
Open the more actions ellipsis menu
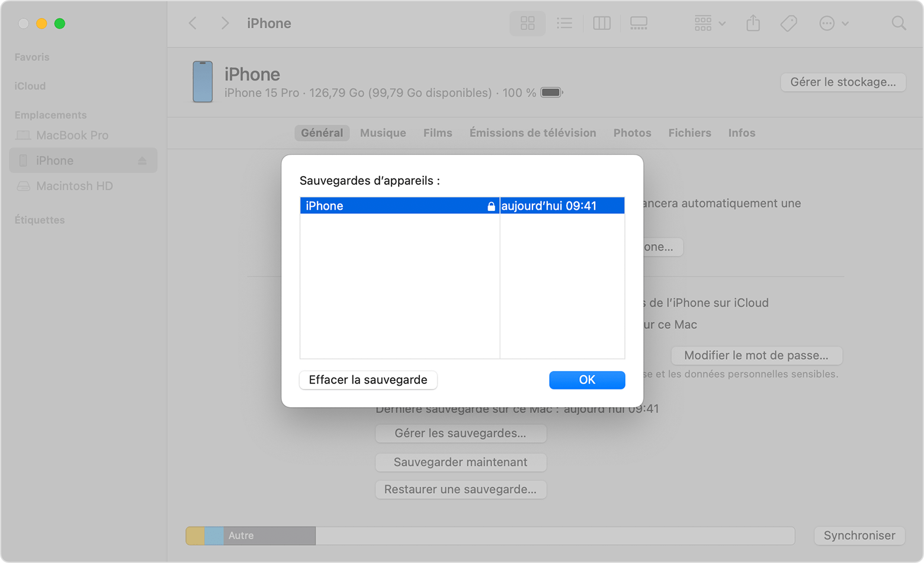coord(834,23)
